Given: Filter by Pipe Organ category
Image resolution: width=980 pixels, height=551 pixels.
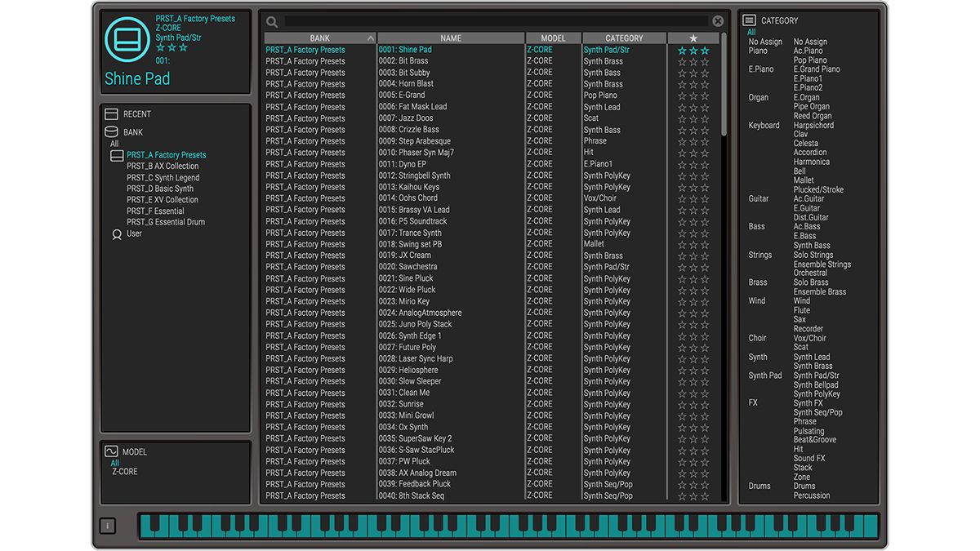Looking at the screenshot, I should pos(812,107).
